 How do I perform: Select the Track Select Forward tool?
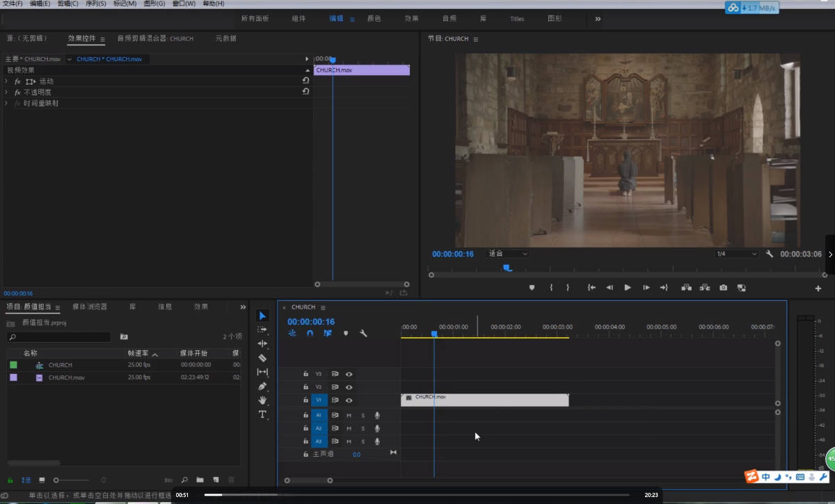(x=262, y=330)
